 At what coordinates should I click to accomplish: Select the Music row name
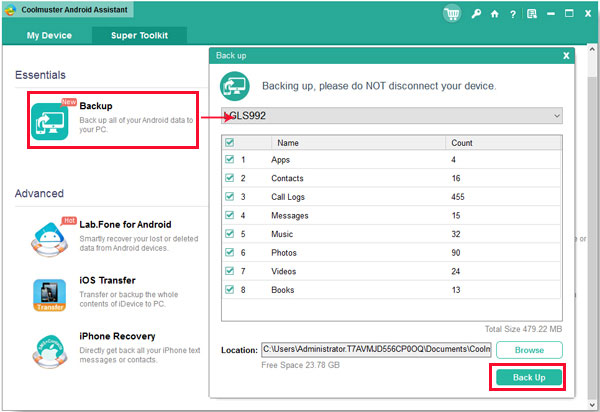tap(282, 234)
